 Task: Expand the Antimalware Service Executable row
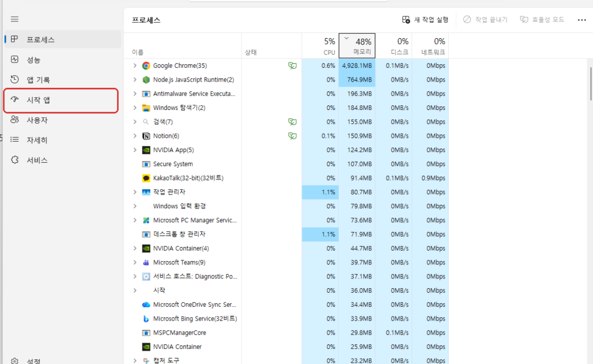coord(134,94)
